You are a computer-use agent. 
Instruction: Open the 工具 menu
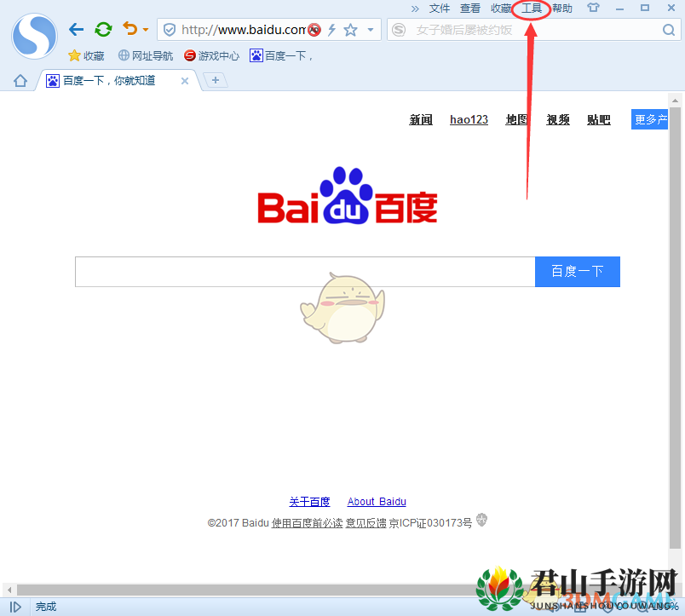[x=532, y=9]
